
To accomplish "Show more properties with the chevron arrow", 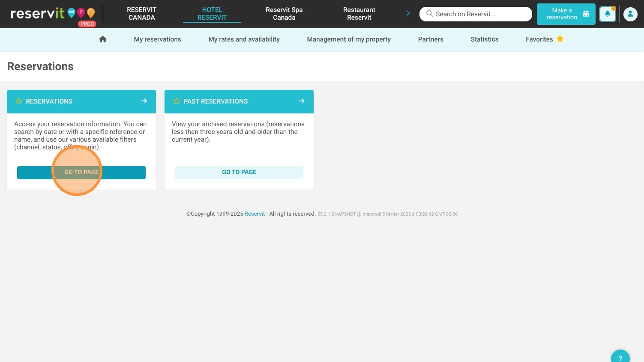I will [x=408, y=14].
